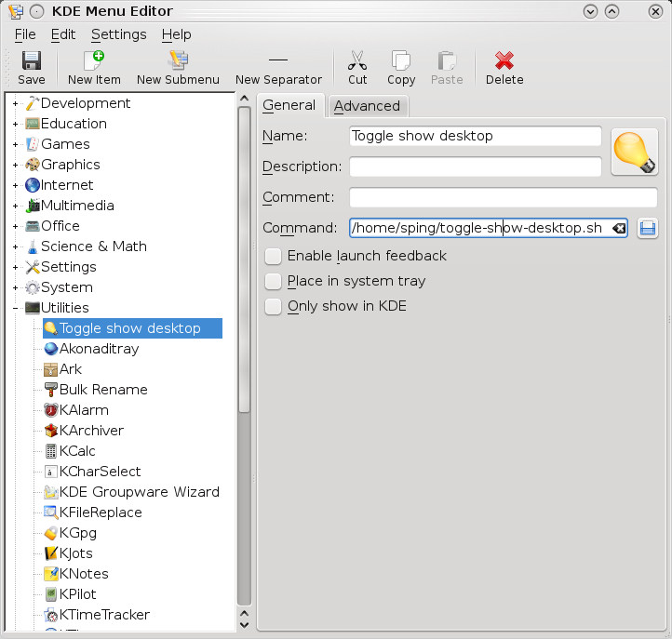Cut the selected menu entry
Viewport: 672px width, 639px height.
357,68
